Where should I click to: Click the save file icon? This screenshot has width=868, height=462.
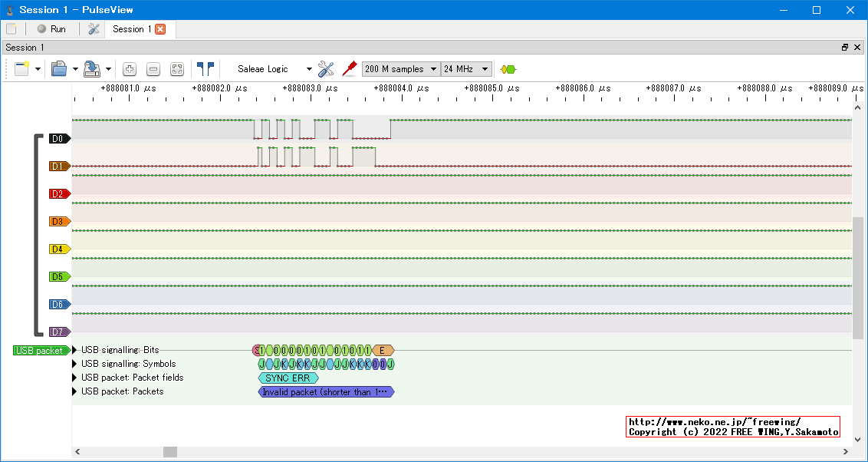click(92, 69)
